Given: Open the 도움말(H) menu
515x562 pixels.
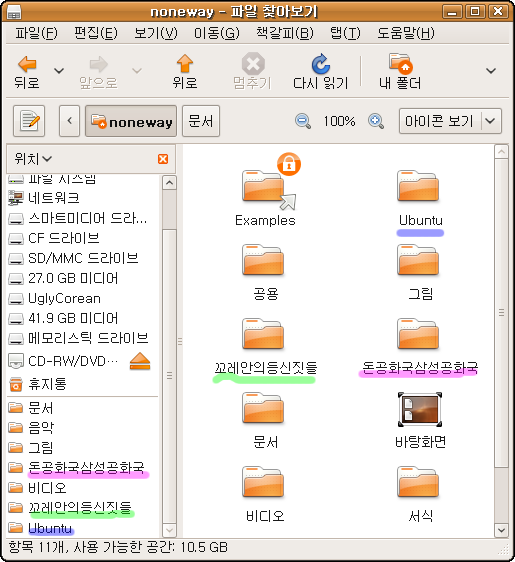Looking at the screenshot, I should (406, 33).
